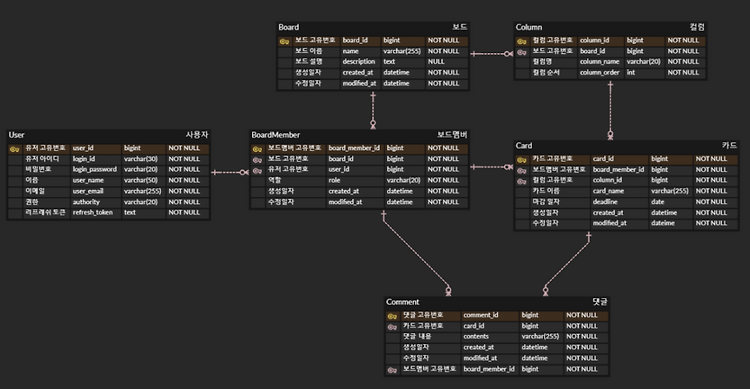
Task: Select primary key icon of comment_id in Comment
Action: [x=392, y=316]
